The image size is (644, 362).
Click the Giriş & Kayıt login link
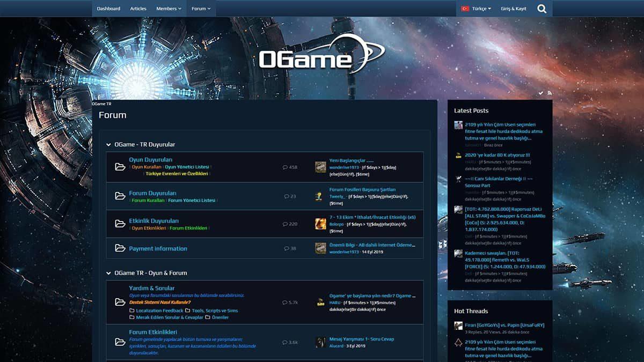pyautogui.click(x=513, y=9)
